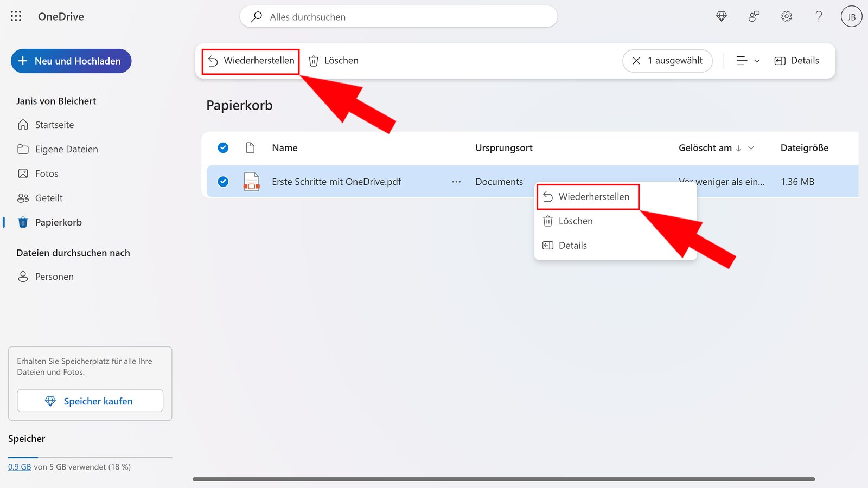
Task: Open the Gelöscht am sort dropdown
Action: [751, 147]
